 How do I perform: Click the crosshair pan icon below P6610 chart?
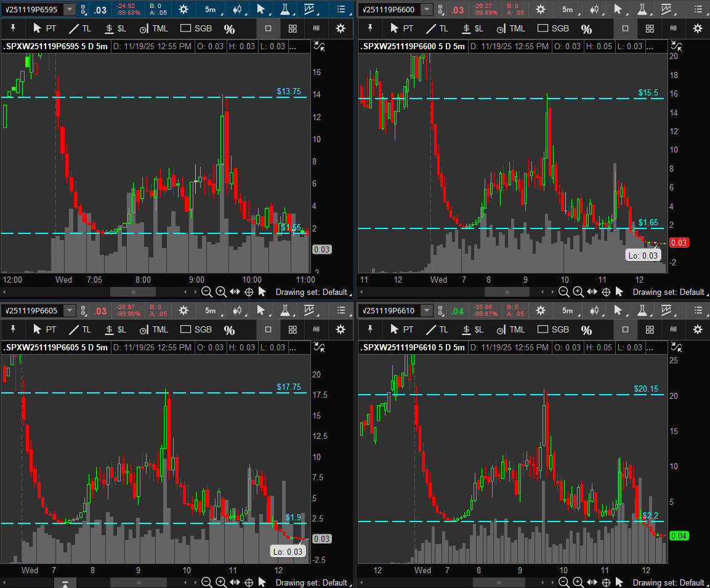point(606,582)
